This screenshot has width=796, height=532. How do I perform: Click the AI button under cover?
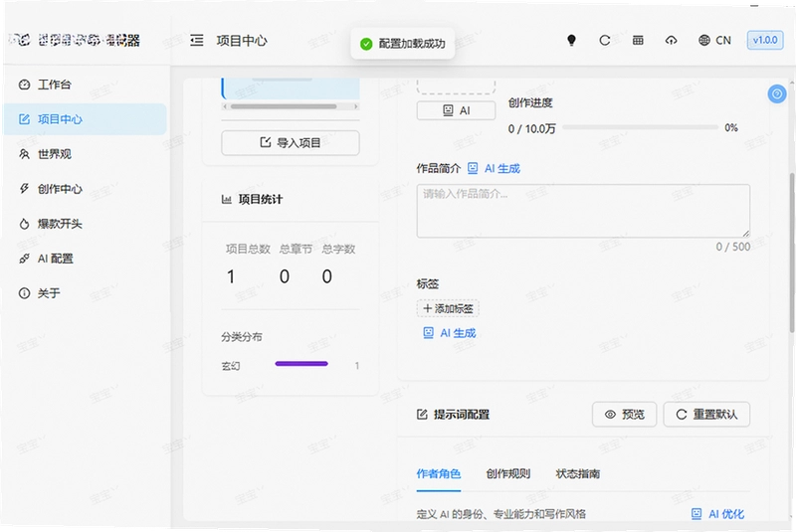(x=456, y=110)
